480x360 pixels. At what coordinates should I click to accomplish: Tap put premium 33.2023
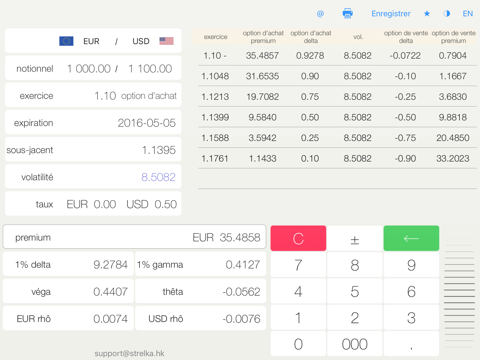[453, 159]
